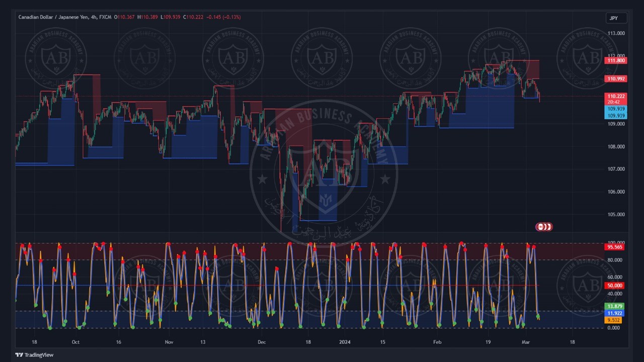Click the 40.000 oscillator axis label
This screenshot has width=644, height=362.
(x=615, y=294)
